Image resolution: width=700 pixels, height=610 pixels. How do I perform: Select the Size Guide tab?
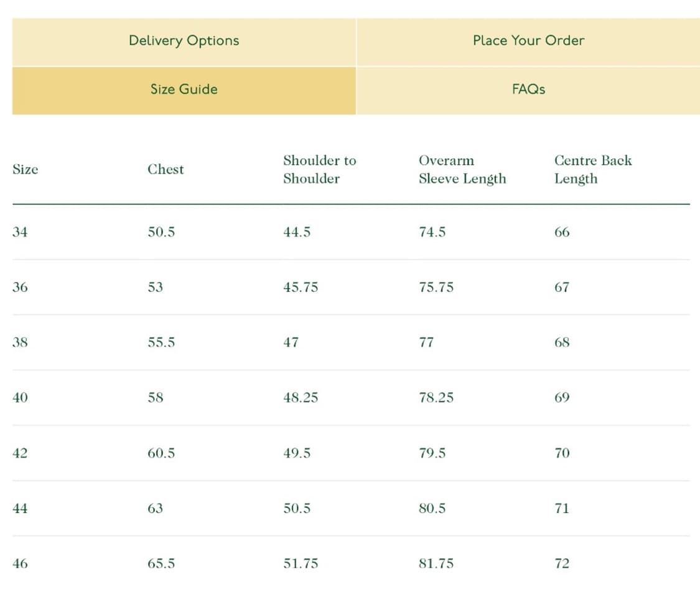184,90
